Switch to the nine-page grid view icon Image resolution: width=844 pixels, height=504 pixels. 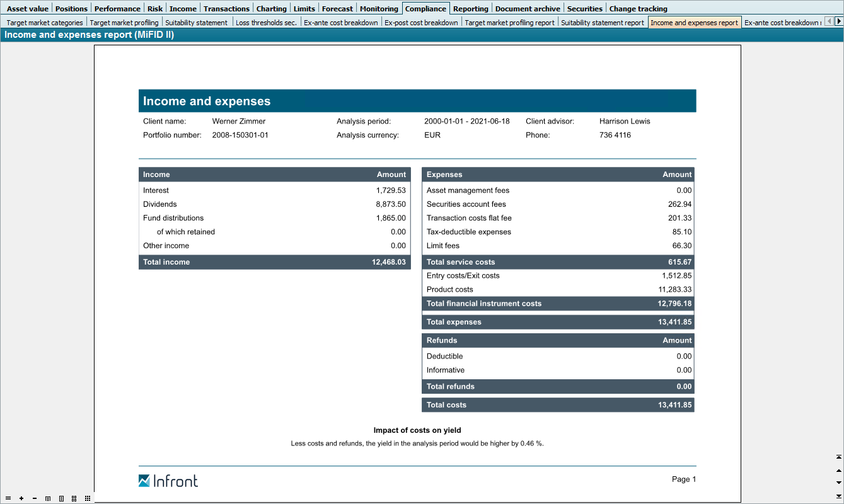(88, 498)
